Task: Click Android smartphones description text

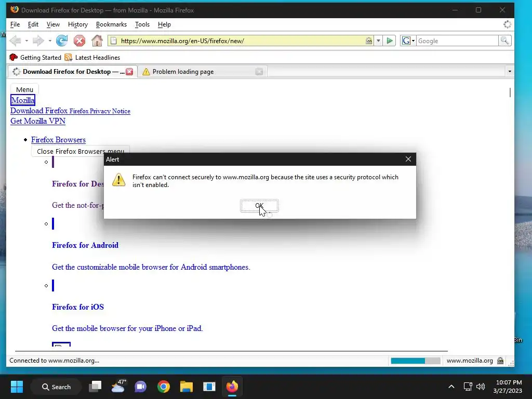Action: [x=151, y=267]
